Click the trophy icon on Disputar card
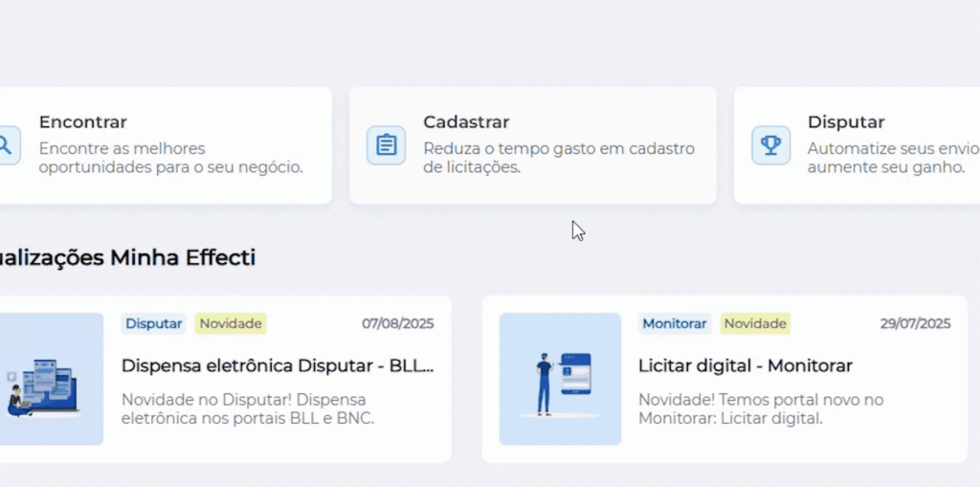The image size is (980, 487). pos(770,145)
